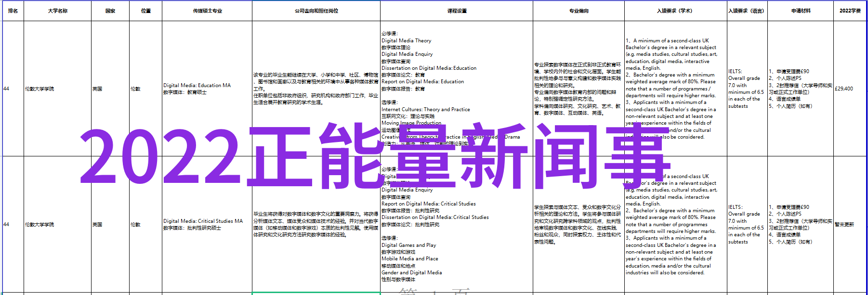The height and width of the screenshot is (295, 868).
Task: Click 伦敦 location in the Critical Studies MA row
Action: (146, 224)
